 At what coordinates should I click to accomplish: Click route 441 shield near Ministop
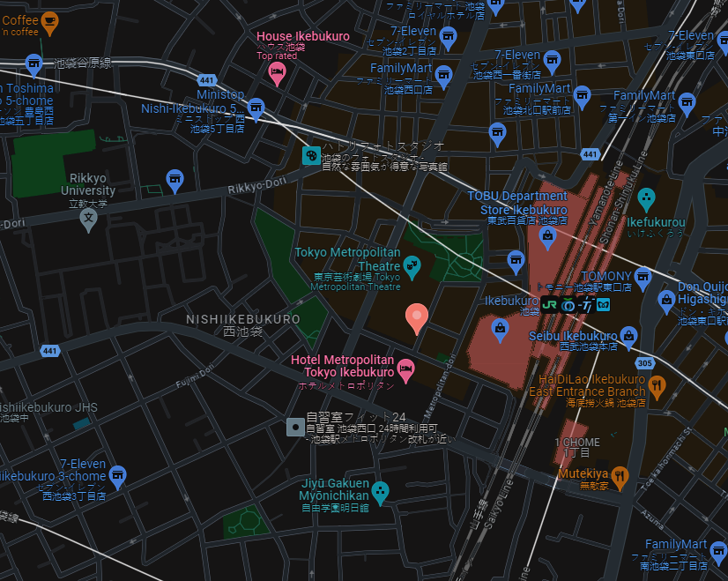(x=207, y=80)
